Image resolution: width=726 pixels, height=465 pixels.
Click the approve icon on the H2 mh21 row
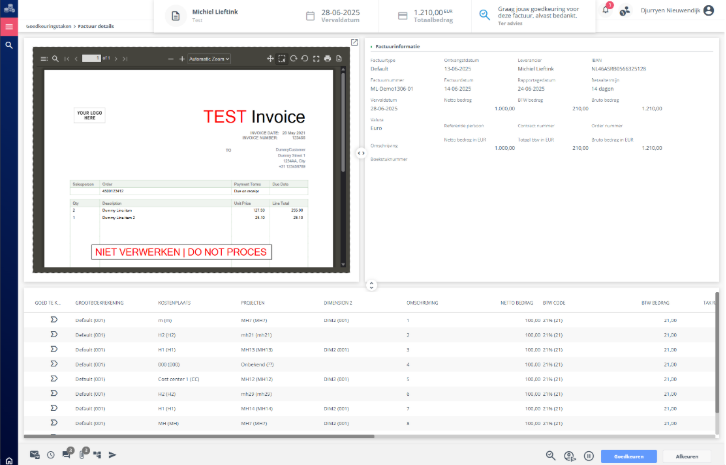[x=54, y=334]
